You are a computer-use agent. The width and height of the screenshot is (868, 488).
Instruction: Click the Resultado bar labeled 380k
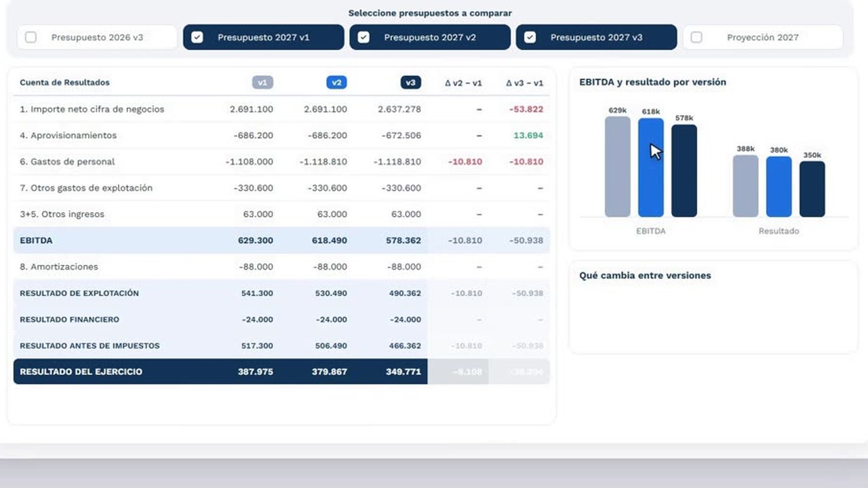click(779, 187)
